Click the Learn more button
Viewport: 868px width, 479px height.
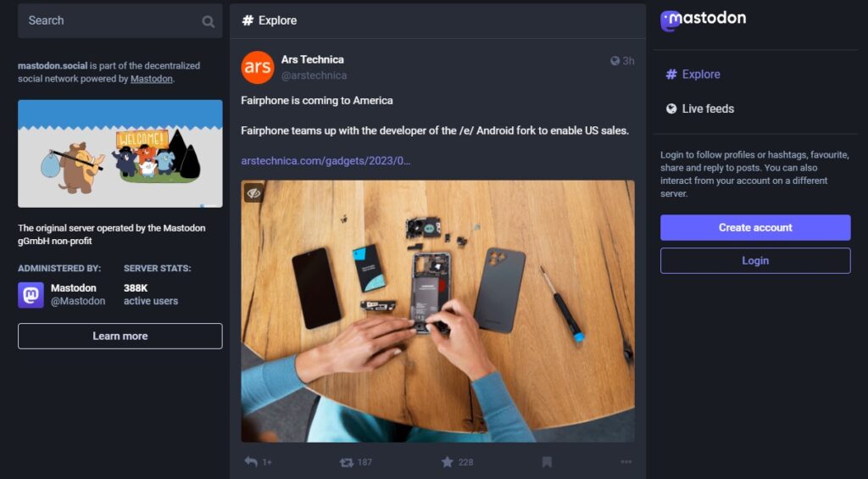[120, 336]
